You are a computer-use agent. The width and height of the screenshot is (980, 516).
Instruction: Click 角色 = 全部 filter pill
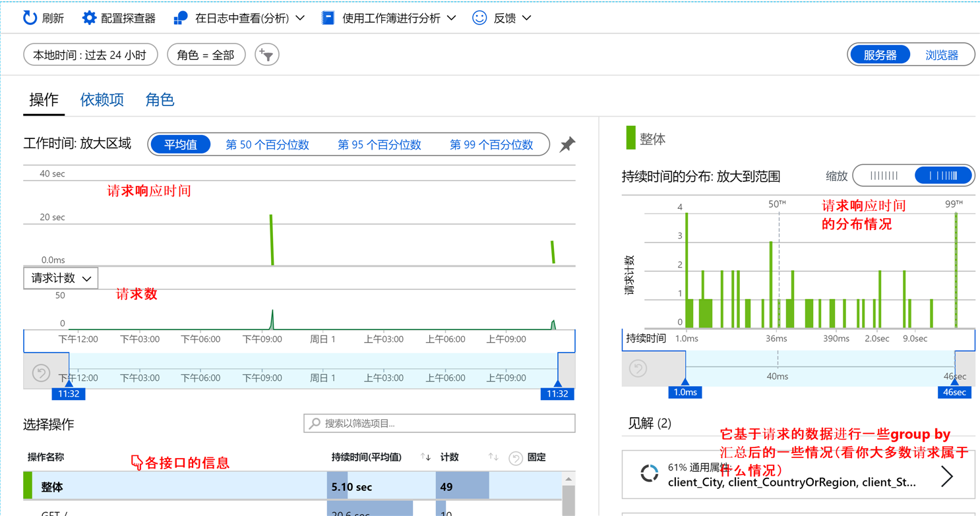206,55
